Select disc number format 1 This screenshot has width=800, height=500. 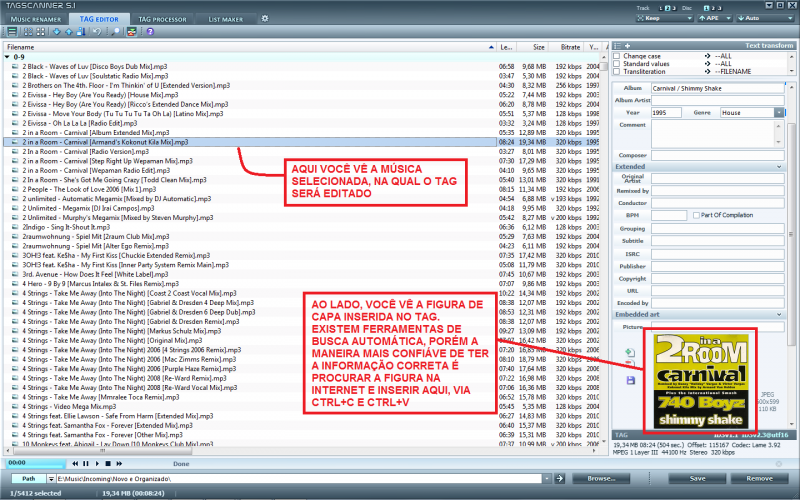click(707, 8)
